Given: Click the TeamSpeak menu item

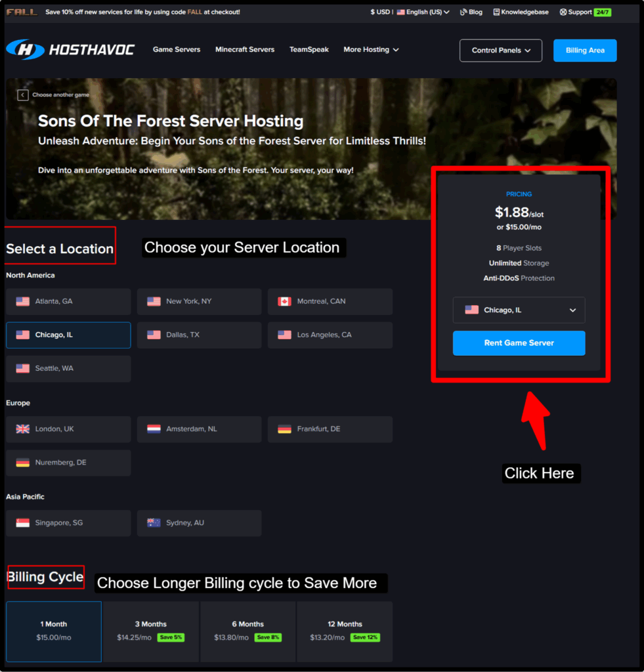Looking at the screenshot, I should (x=309, y=49).
